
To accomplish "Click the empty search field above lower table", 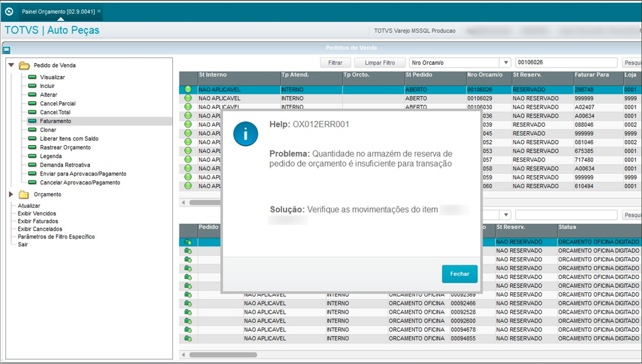I will 566,215.
